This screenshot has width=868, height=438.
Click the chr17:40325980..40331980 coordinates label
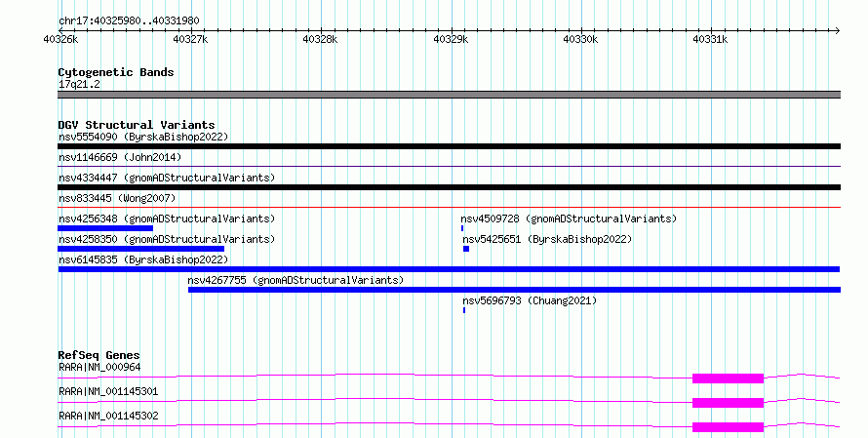coord(129,20)
